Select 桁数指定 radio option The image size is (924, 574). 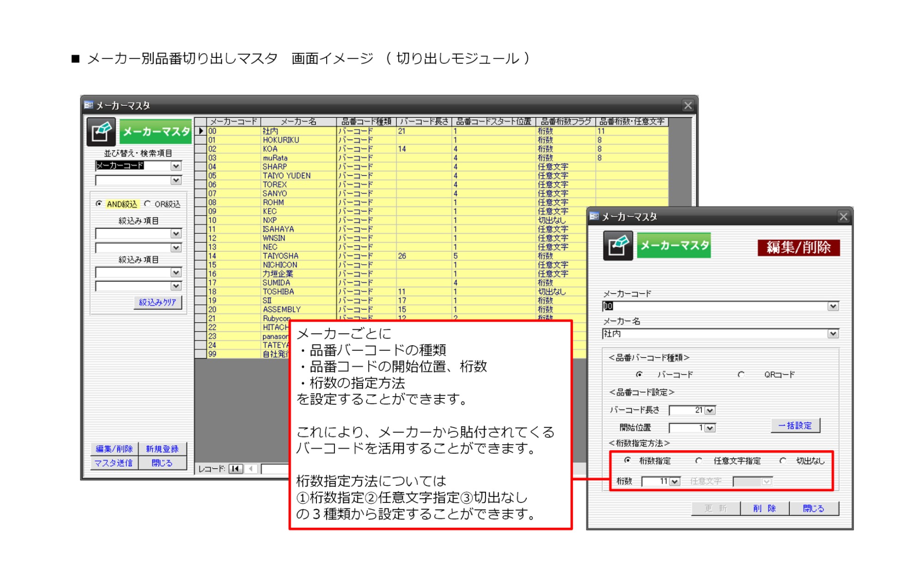pos(627,460)
